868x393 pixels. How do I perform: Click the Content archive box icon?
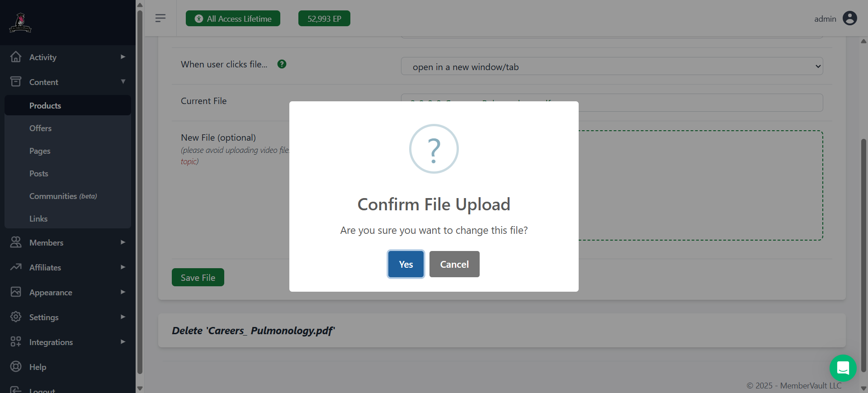point(16,81)
